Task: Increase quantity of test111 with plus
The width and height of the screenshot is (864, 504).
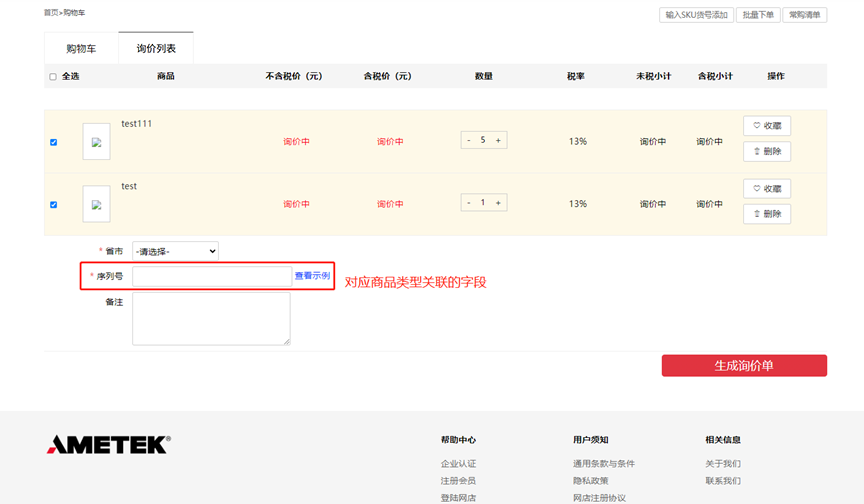Action: [498, 140]
